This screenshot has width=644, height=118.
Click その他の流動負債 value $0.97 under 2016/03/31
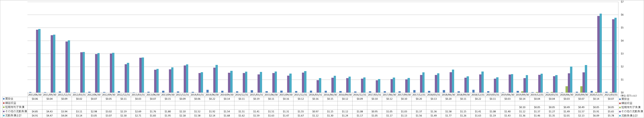coord(315,111)
